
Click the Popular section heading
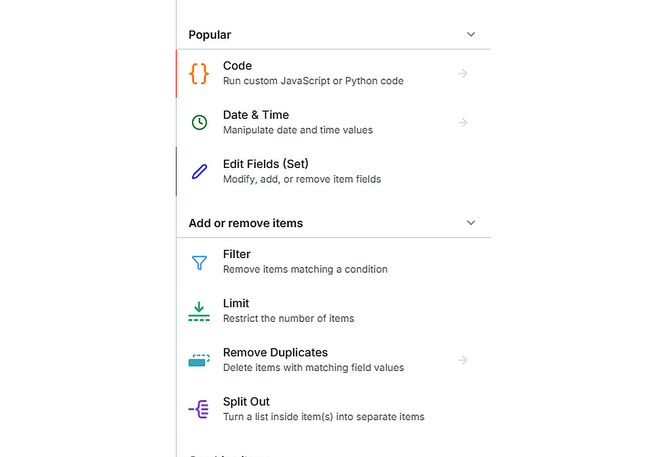pyautogui.click(x=210, y=34)
